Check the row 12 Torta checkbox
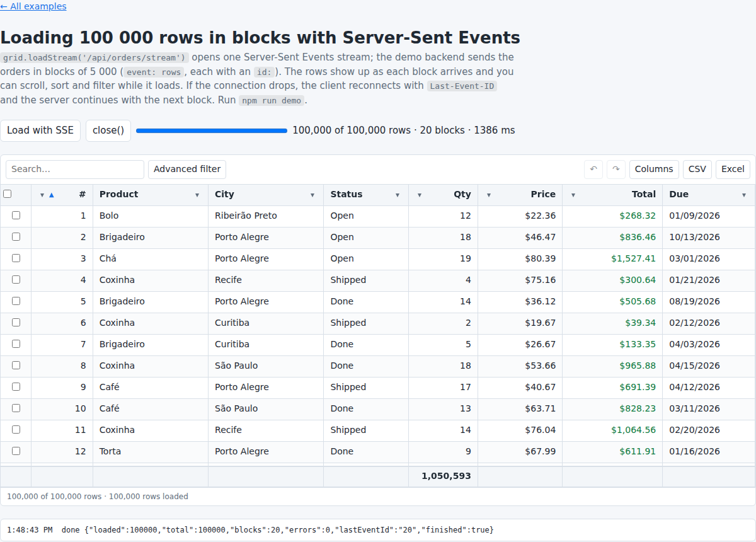This screenshot has height=542, width=756. coord(16,451)
